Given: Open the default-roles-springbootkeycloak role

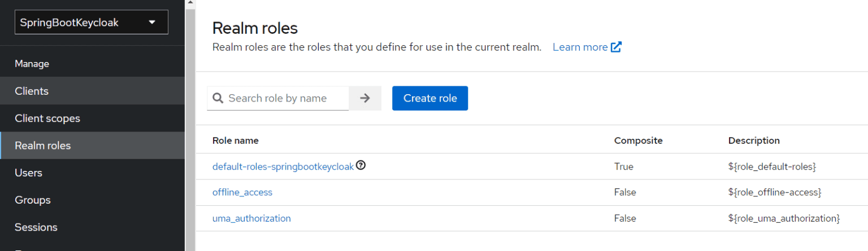Looking at the screenshot, I should [x=283, y=166].
